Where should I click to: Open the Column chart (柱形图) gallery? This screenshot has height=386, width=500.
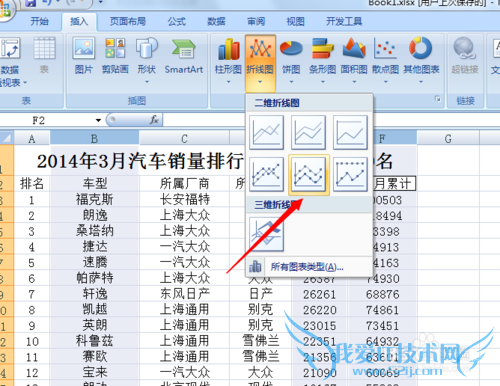click(x=228, y=61)
